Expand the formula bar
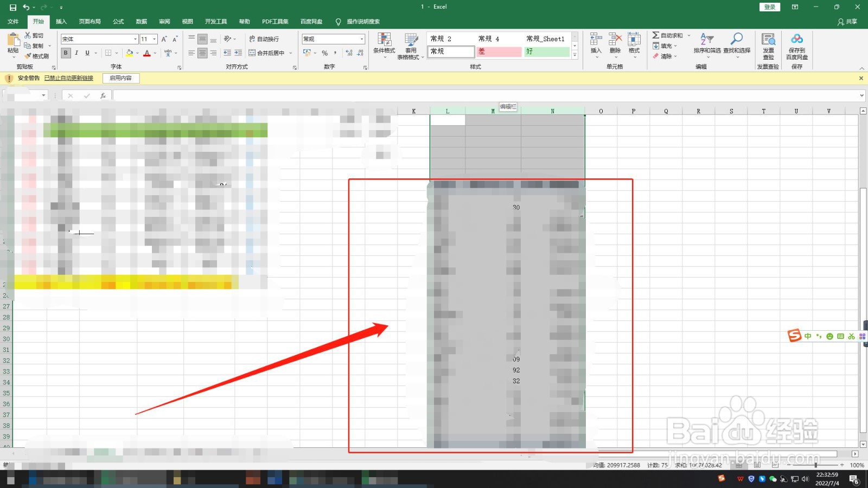Image resolution: width=868 pixels, height=488 pixels. point(862,95)
